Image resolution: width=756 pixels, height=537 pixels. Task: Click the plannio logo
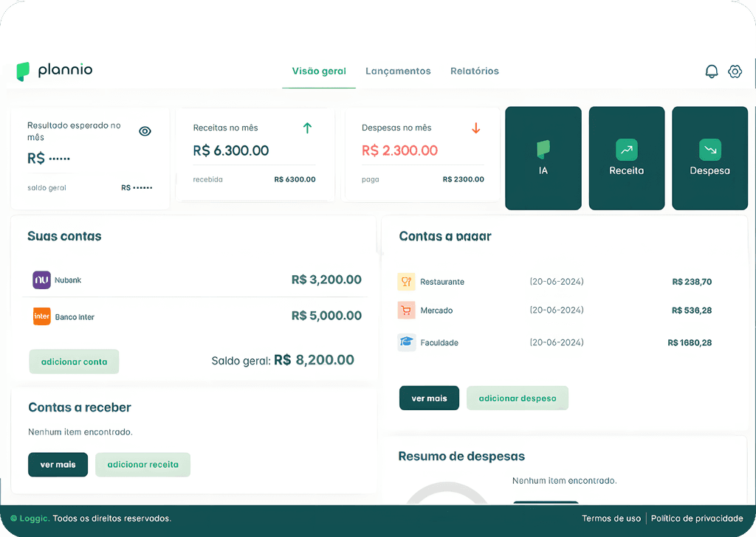click(x=53, y=70)
